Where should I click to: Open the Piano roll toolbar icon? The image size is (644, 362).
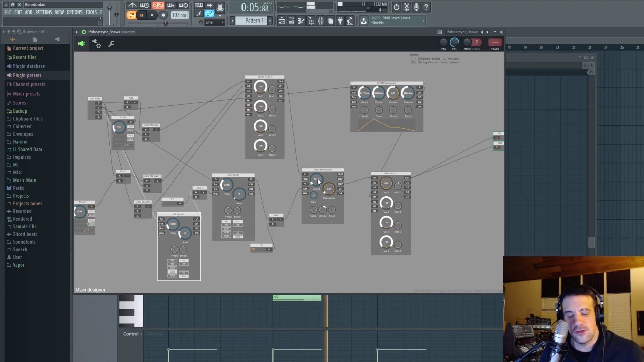point(300,20)
